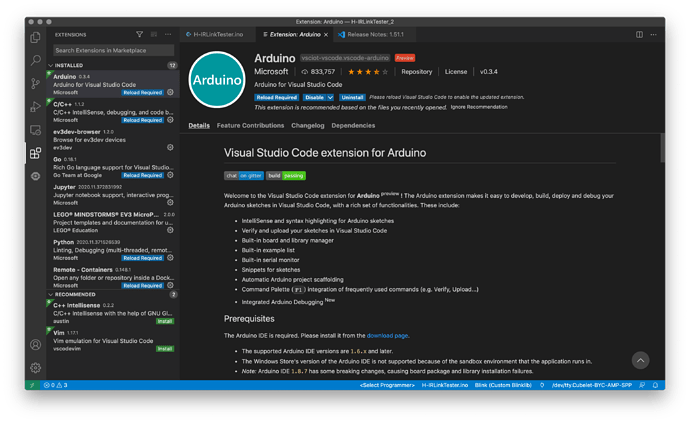Open the Accounts menu icon
The width and height of the screenshot is (690, 422).
click(35, 345)
